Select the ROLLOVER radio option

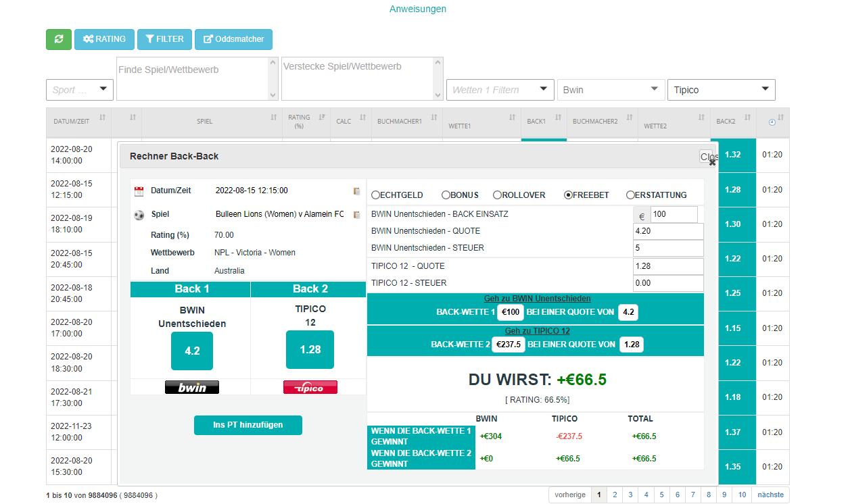498,195
